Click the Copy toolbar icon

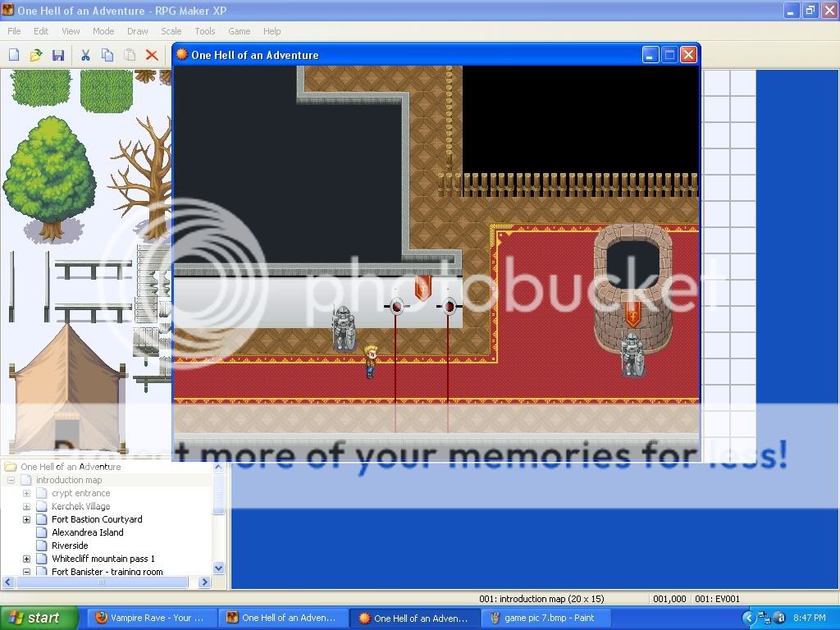coord(107,55)
